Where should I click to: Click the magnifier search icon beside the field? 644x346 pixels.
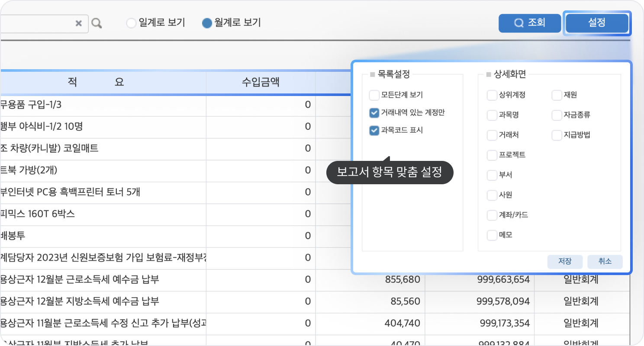(97, 23)
